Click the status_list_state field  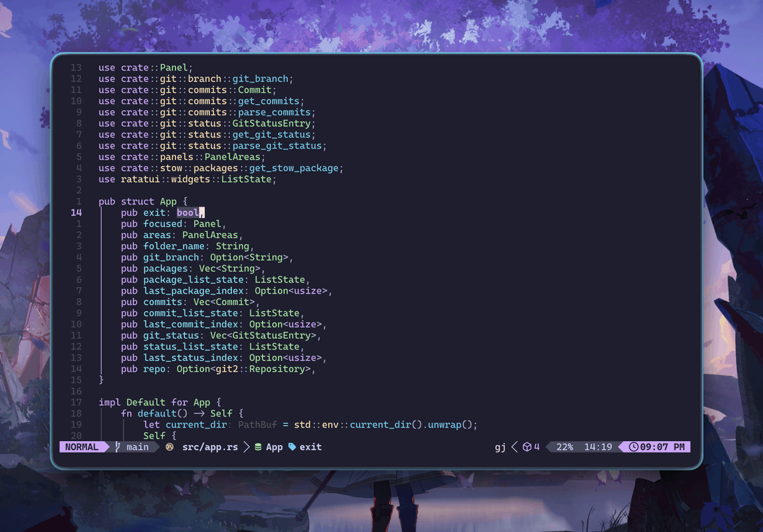pyautogui.click(x=213, y=346)
